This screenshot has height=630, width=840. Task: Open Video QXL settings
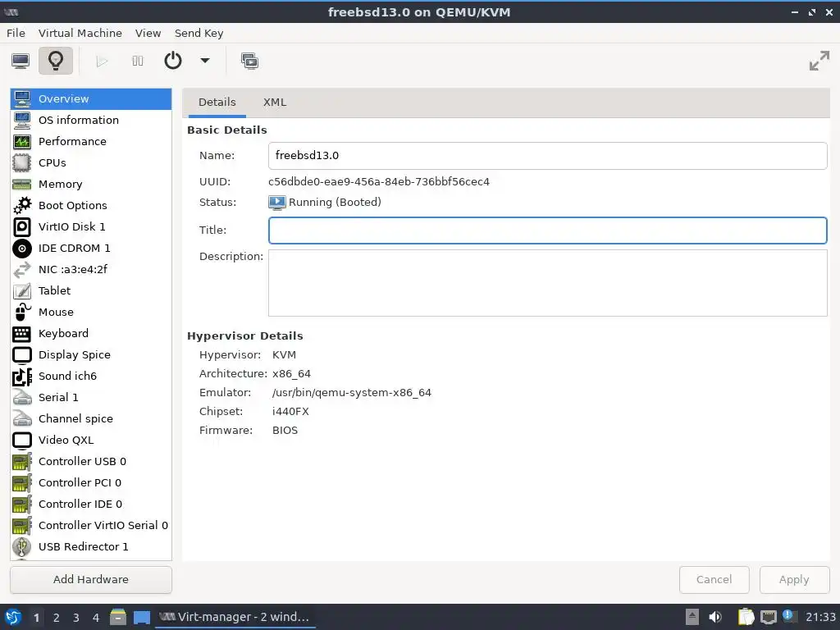91,441
